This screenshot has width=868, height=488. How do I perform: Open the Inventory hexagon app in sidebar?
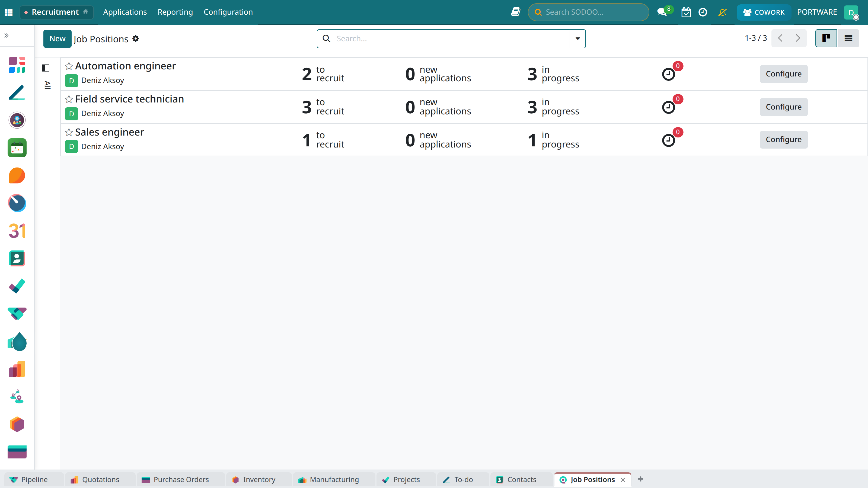pos(17,424)
